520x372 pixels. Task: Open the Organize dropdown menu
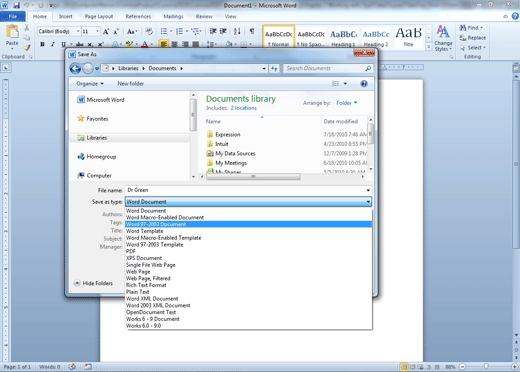(90, 84)
